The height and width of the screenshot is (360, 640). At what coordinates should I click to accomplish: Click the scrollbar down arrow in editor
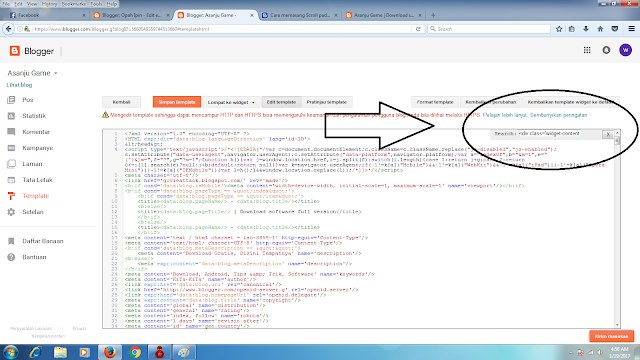[x=617, y=325]
